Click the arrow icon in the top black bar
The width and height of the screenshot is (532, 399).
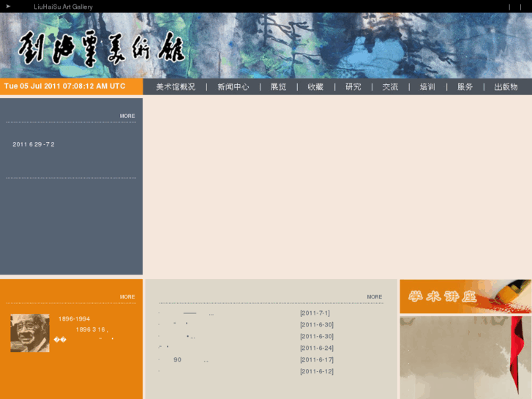point(8,6)
